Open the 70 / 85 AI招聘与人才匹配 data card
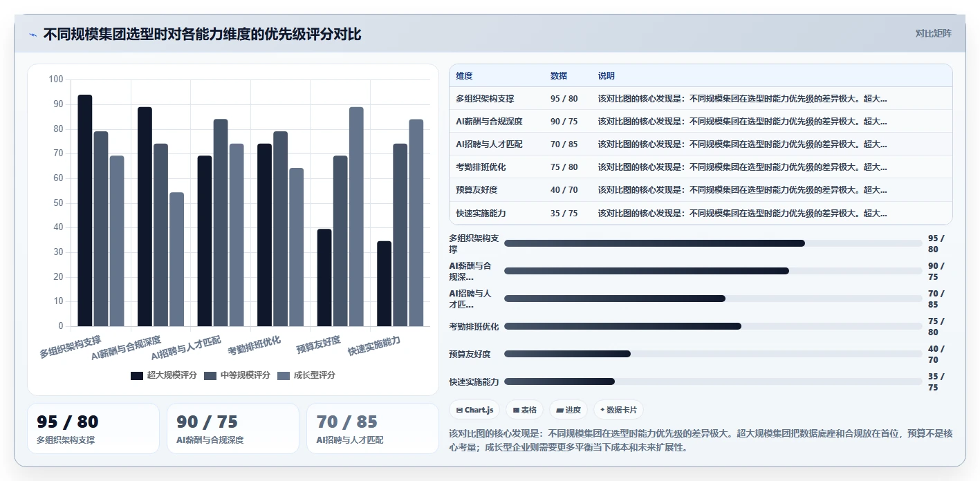980x481 pixels. pyautogui.click(x=373, y=428)
